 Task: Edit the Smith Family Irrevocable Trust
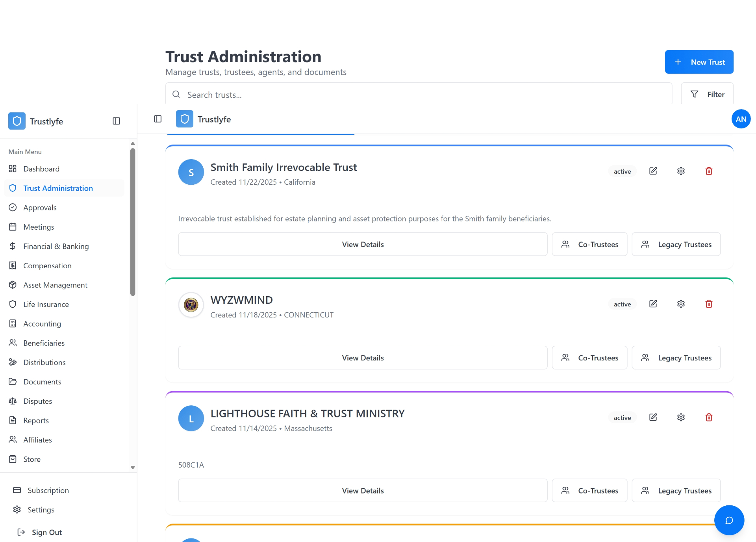[653, 171]
